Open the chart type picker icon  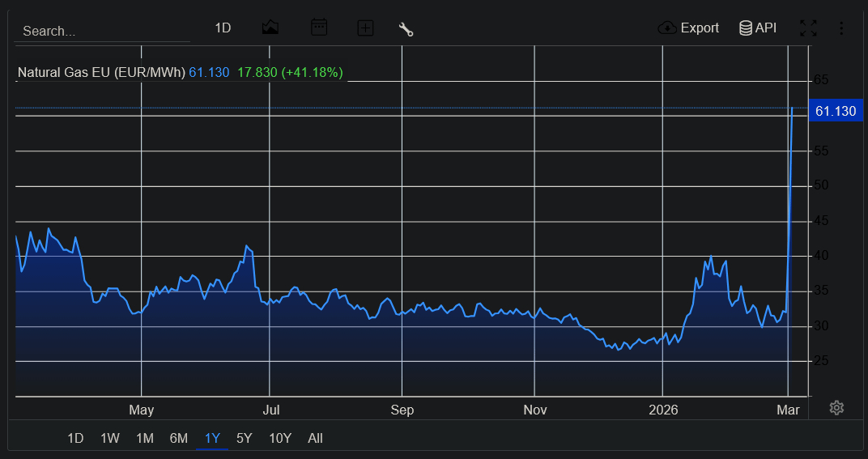[x=270, y=28]
